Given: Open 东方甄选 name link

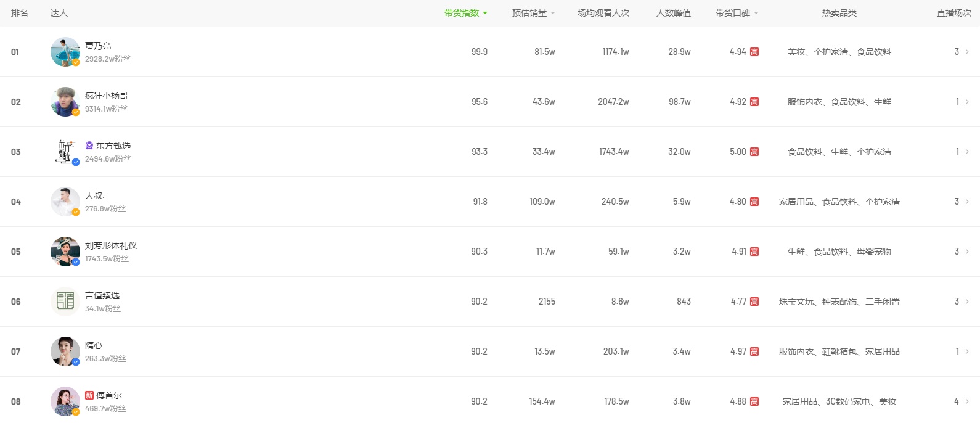Looking at the screenshot, I should click(x=113, y=146).
